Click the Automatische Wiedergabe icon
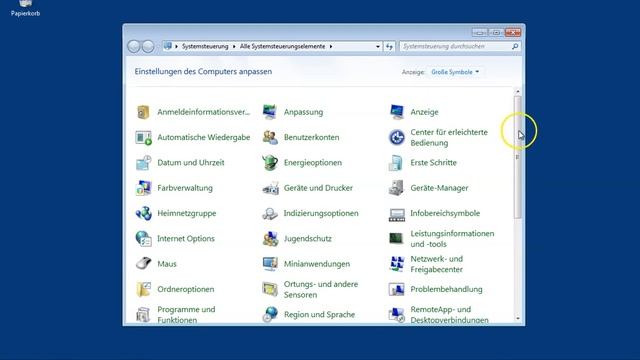This screenshot has height=360, width=640. click(143, 137)
